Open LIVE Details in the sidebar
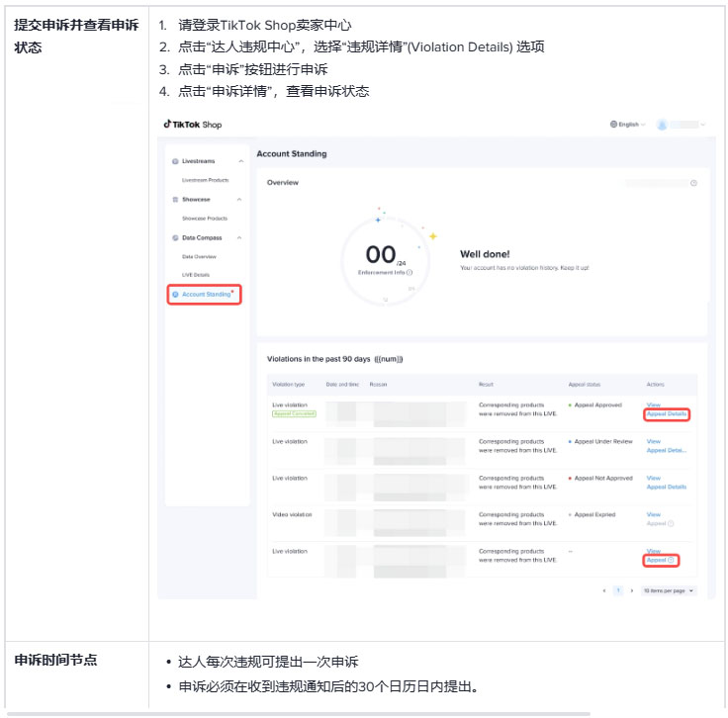This screenshot has height=718, width=728. click(196, 275)
